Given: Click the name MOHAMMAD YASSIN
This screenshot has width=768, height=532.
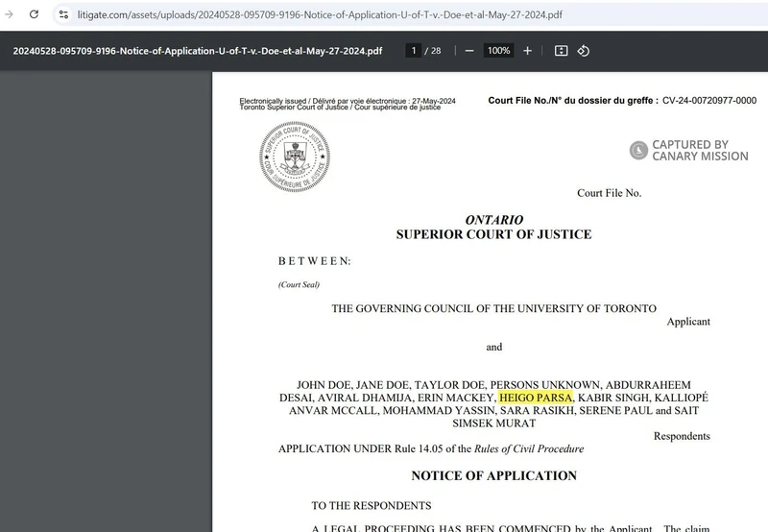Looking at the screenshot, I should 439,410.
